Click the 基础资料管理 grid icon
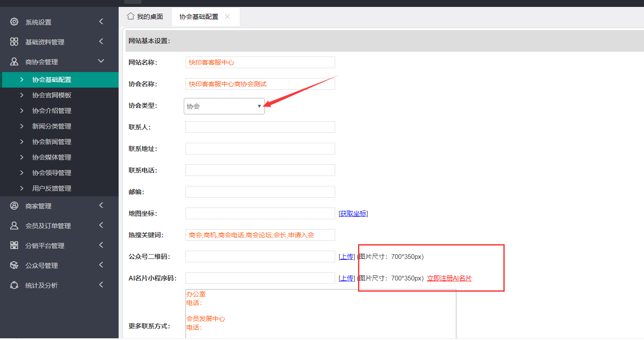 [14, 41]
